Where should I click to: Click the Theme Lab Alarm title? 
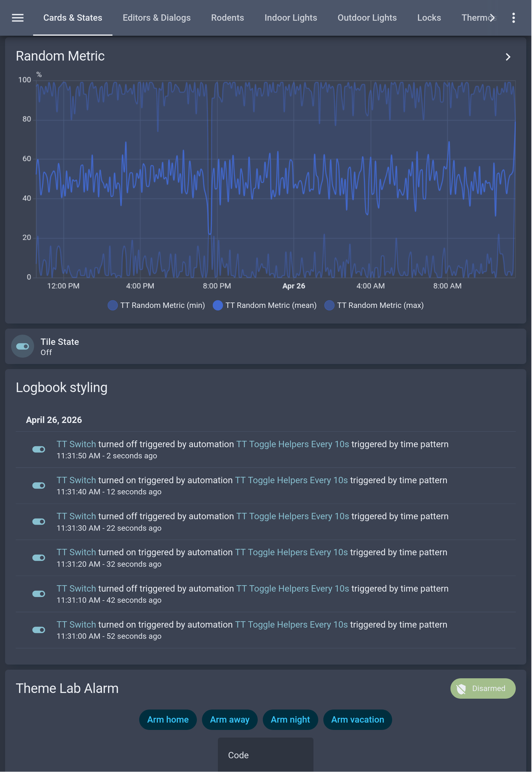(x=67, y=689)
